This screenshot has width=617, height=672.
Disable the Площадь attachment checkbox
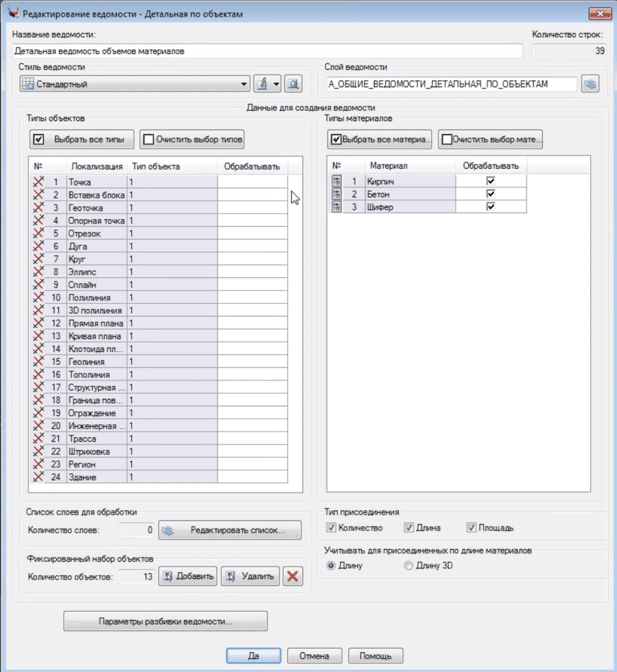tap(471, 528)
